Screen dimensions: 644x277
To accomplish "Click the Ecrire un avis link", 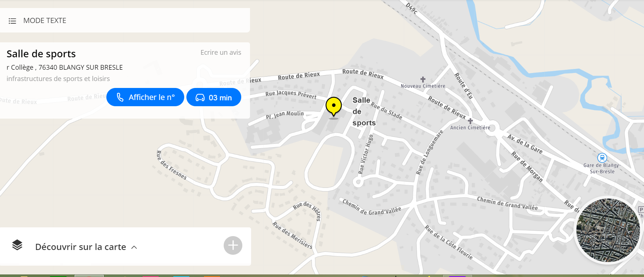I will (221, 53).
